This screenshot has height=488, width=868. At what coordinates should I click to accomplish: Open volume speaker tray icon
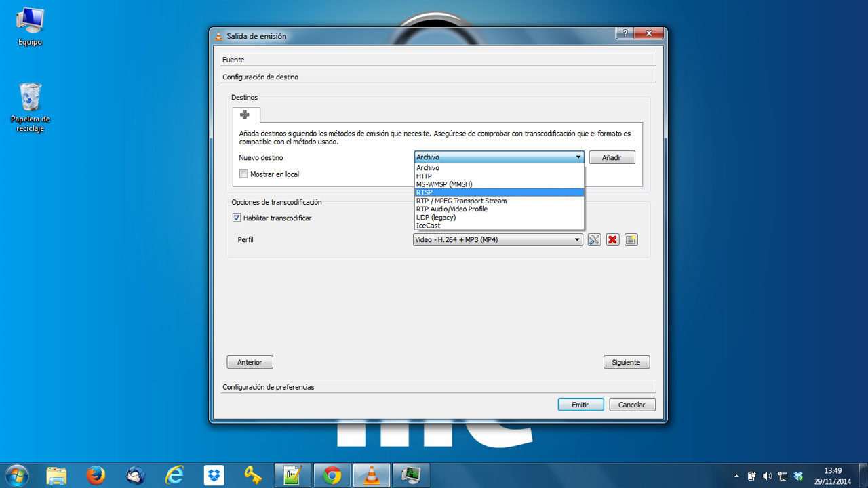tap(767, 476)
